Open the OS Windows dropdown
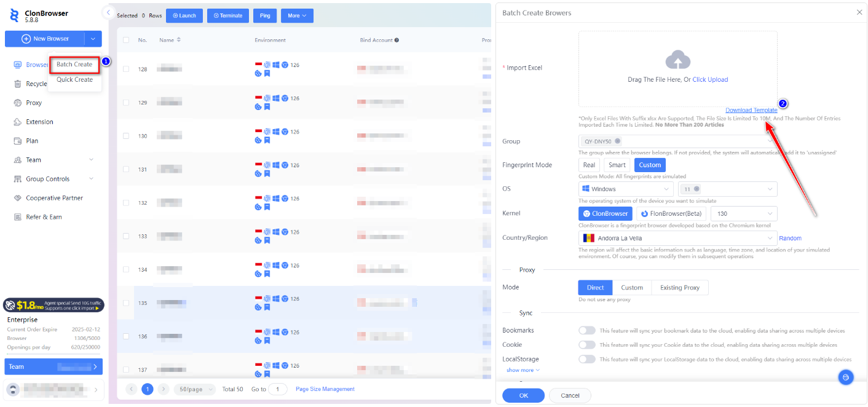This screenshot has height=407, width=868. click(x=626, y=189)
